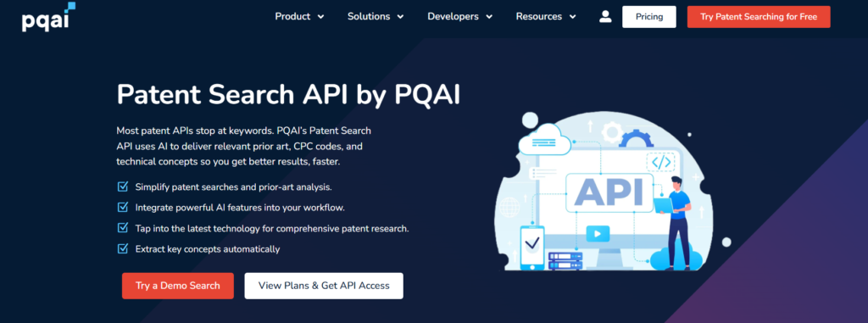Viewport: 868px width, 323px height.
Task: Click the video play icon in illustration
Action: [598, 233]
